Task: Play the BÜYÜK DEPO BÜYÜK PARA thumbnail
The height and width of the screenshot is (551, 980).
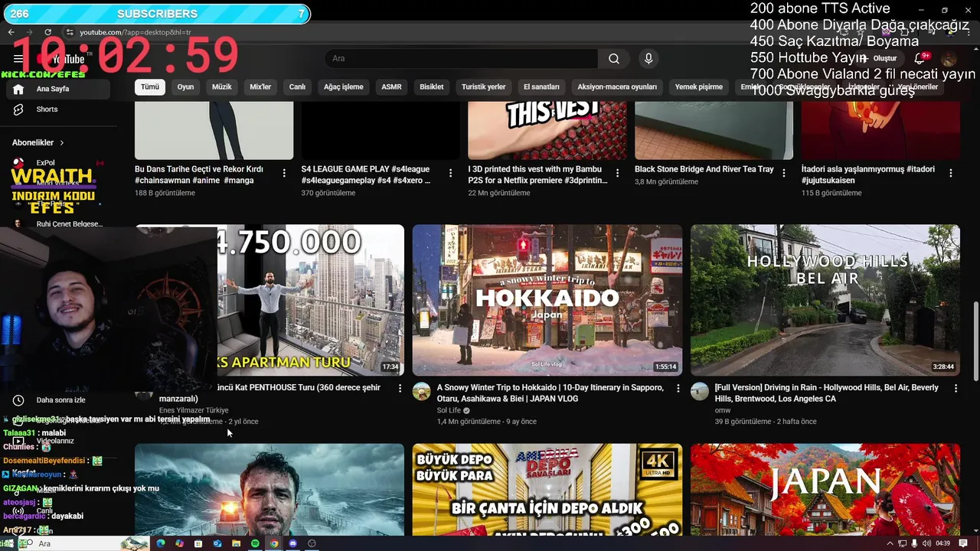Action: (547, 490)
